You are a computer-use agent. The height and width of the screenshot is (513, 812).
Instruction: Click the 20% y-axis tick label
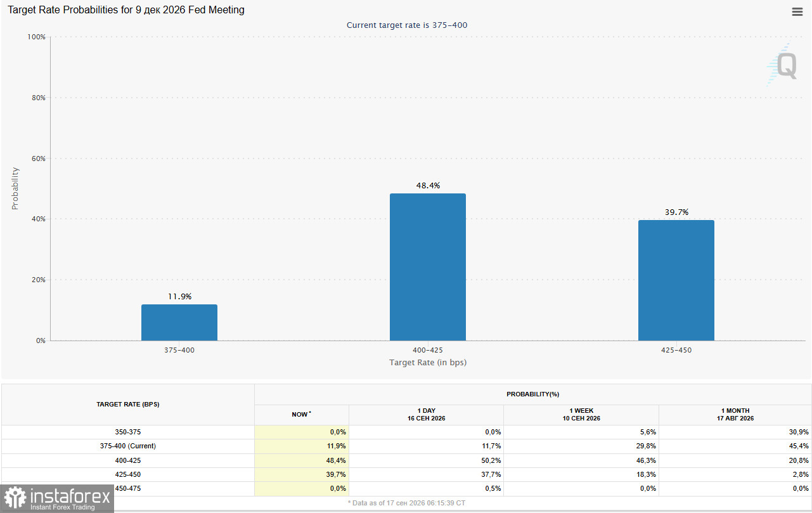click(x=38, y=280)
